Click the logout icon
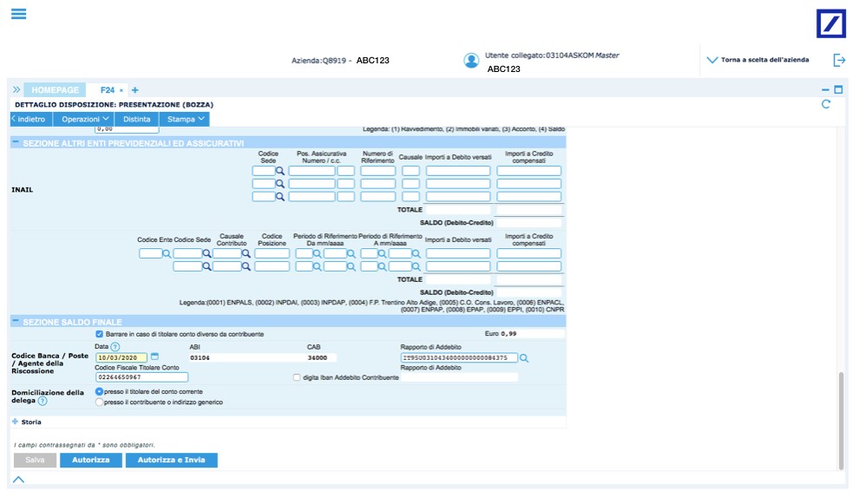This screenshot has height=504, width=852. click(839, 60)
